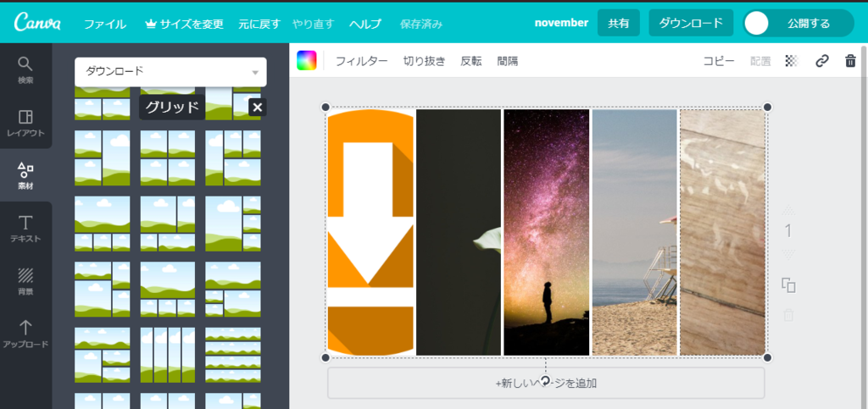Viewport: 868px width, 409px height.
Task: Choose the five horizontal rows grid layout
Action: (233, 355)
